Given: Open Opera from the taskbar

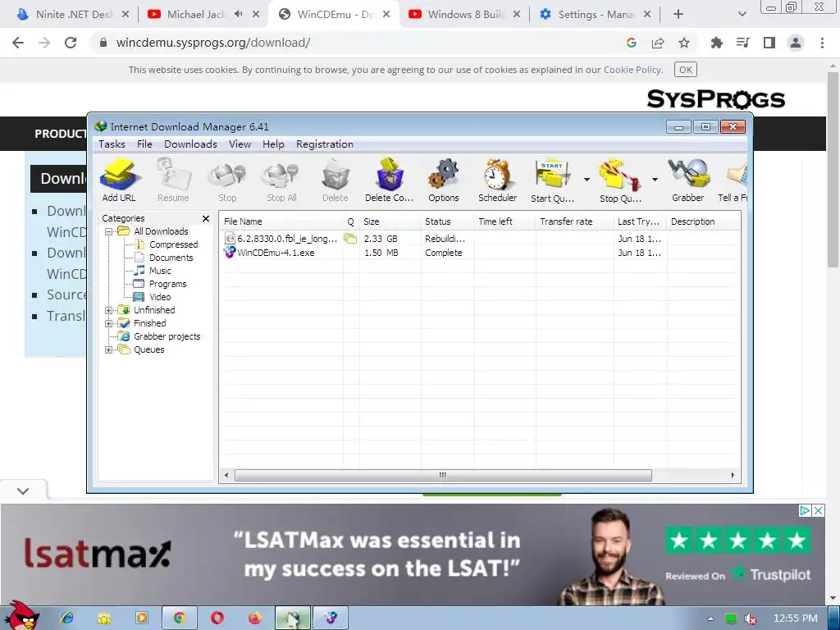Looking at the screenshot, I should point(217,619).
